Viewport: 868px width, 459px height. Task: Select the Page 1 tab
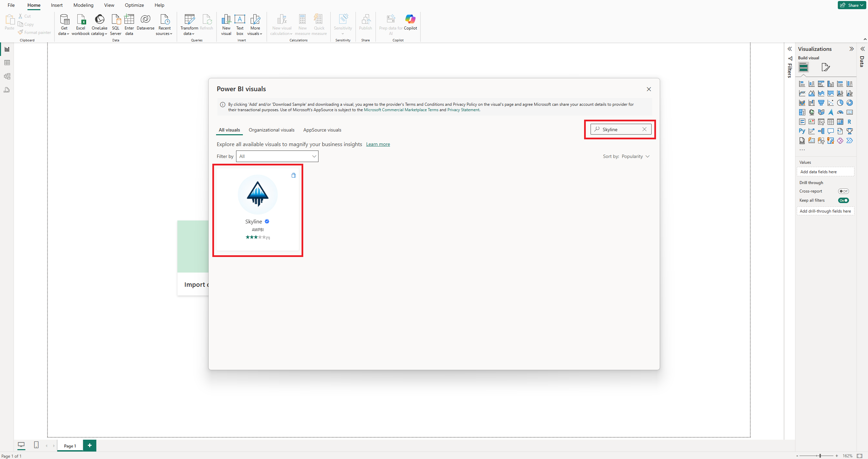coord(70,446)
